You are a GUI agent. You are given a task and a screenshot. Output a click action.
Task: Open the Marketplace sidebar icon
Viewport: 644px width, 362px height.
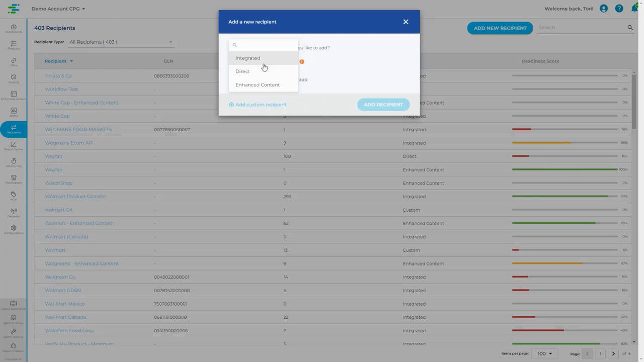[14, 179]
